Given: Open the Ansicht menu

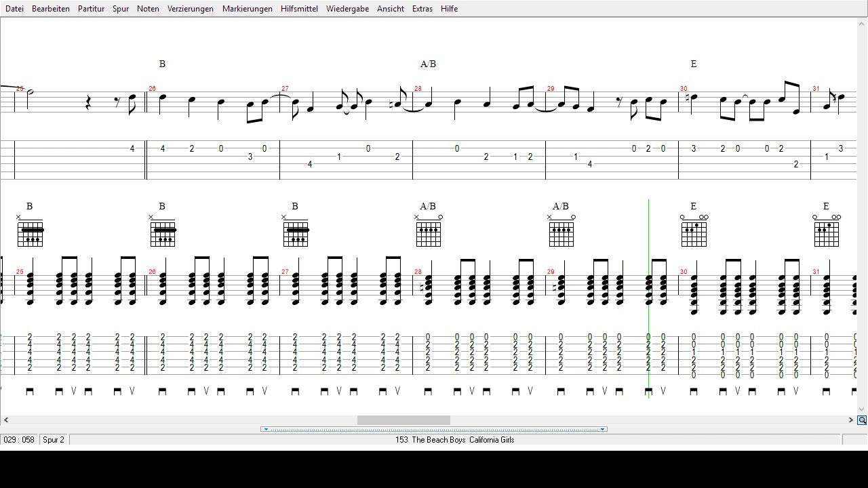Looking at the screenshot, I should click(391, 9).
